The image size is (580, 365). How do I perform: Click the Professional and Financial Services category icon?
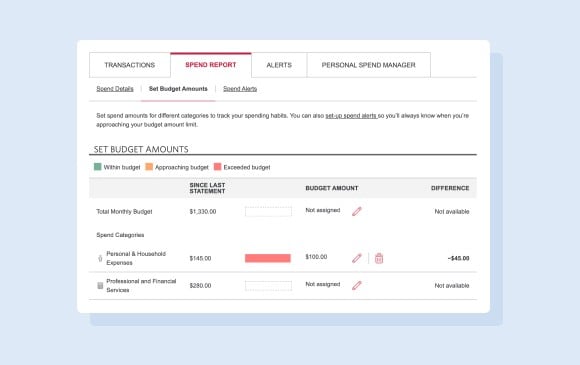(x=100, y=285)
